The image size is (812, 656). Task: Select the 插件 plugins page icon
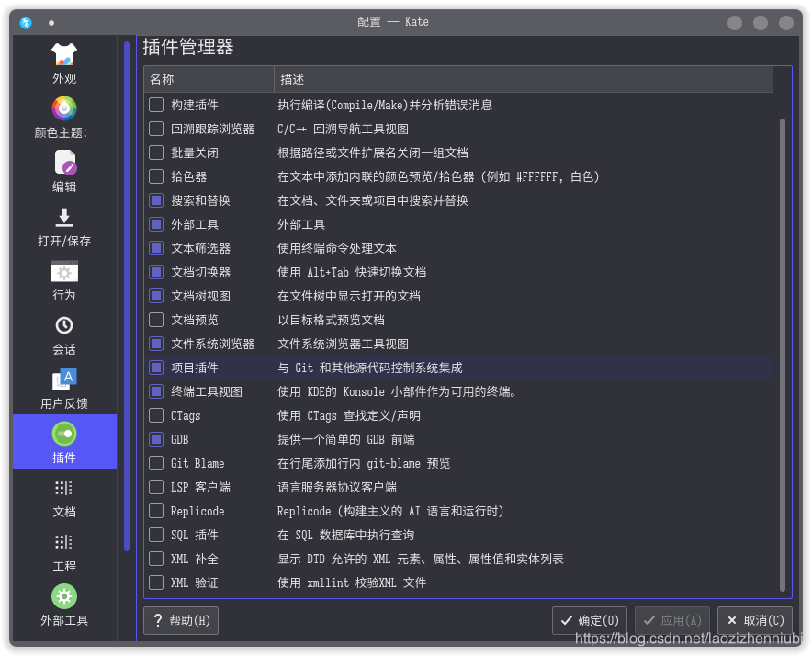point(64,434)
